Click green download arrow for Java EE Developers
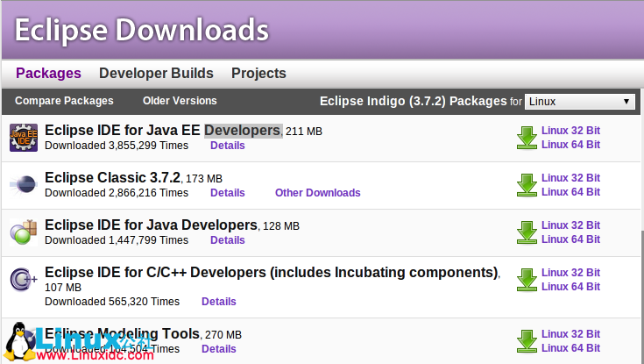The width and height of the screenshot is (644, 364). [527, 138]
